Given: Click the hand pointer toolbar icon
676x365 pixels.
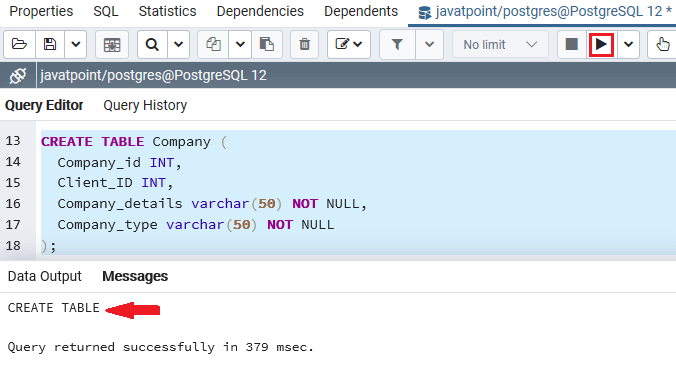Looking at the screenshot, I should point(662,44).
